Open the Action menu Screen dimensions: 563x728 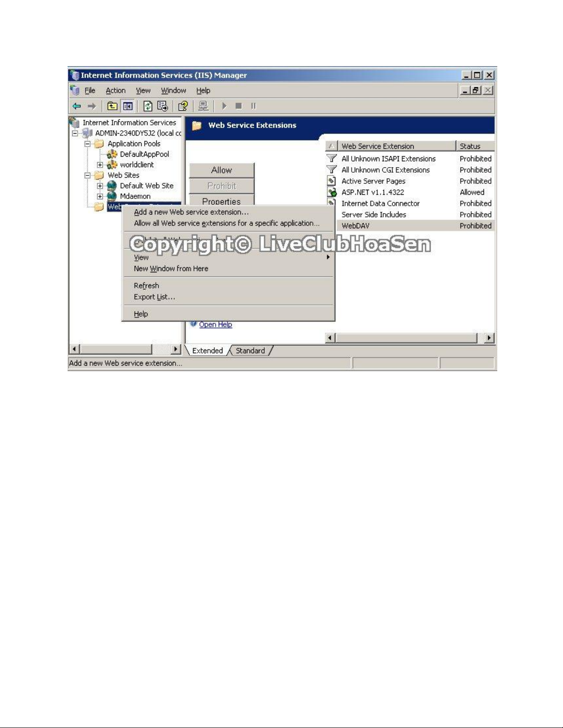[x=115, y=90]
